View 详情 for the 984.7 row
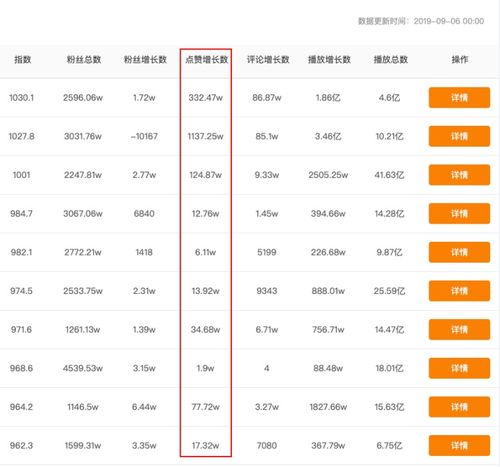This screenshot has height=467, width=500. tap(459, 214)
